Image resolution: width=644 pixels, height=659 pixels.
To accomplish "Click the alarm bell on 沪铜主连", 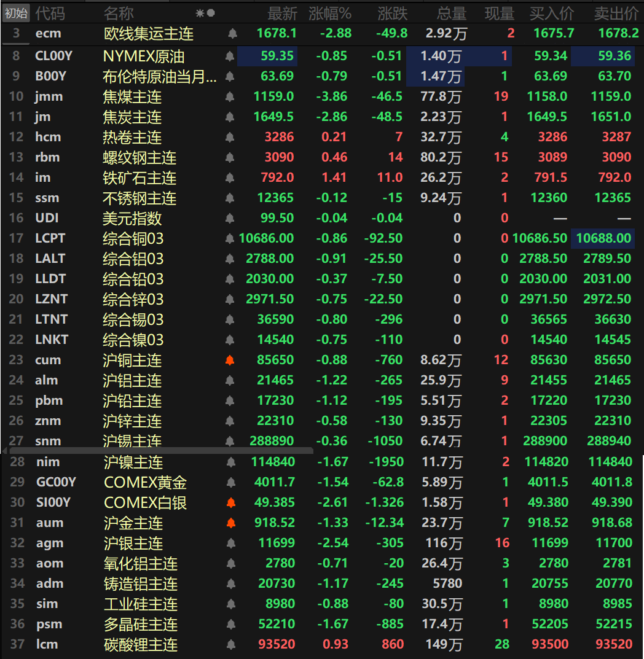I will (229, 360).
